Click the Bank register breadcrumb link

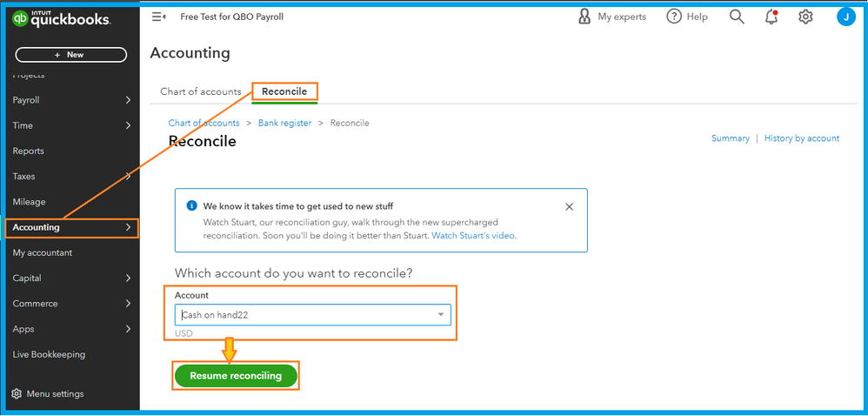point(284,123)
